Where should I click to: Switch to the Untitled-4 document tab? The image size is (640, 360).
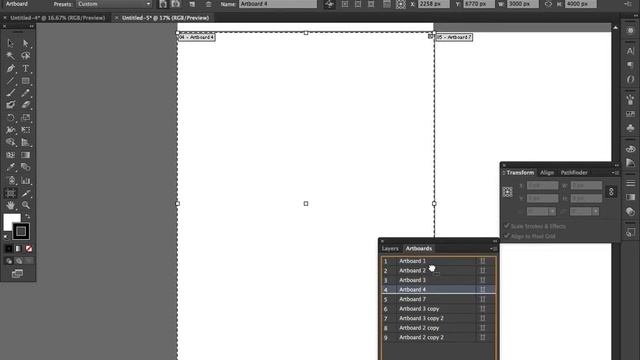[58, 18]
